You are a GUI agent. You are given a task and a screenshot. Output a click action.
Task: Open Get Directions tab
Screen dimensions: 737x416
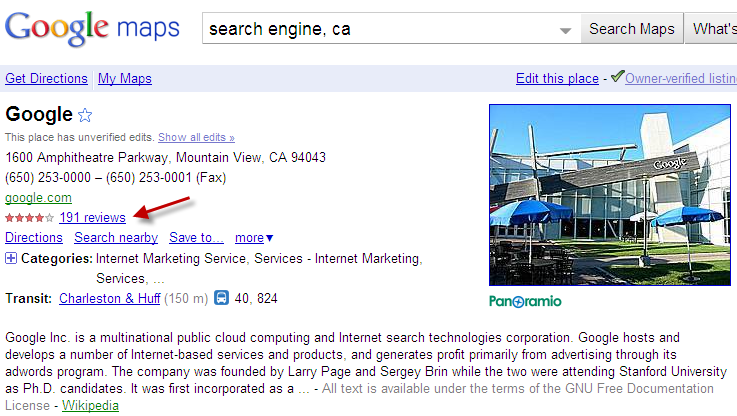(x=45, y=78)
